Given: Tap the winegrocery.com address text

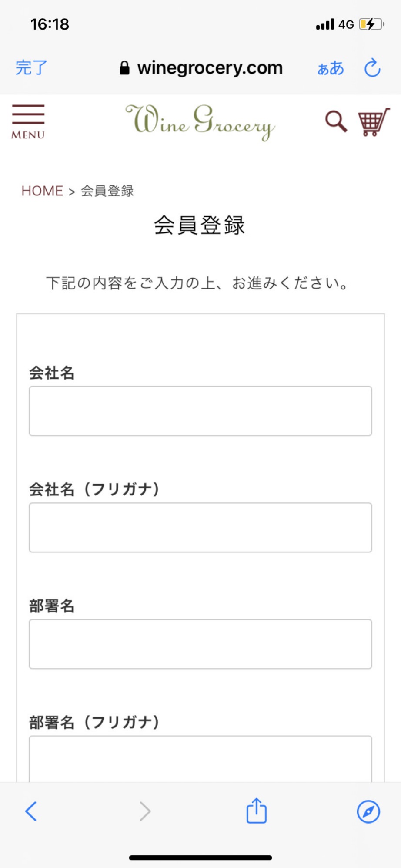Looking at the screenshot, I should (210, 68).
